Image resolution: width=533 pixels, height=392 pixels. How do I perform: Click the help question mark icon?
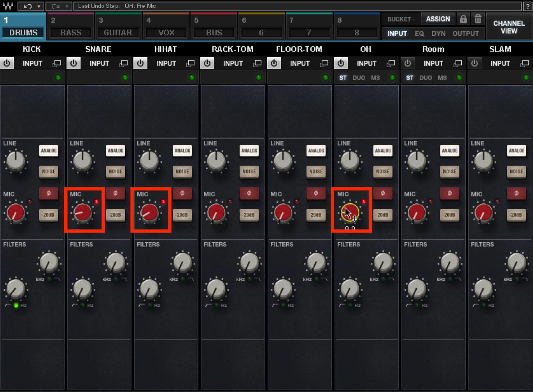528,6
